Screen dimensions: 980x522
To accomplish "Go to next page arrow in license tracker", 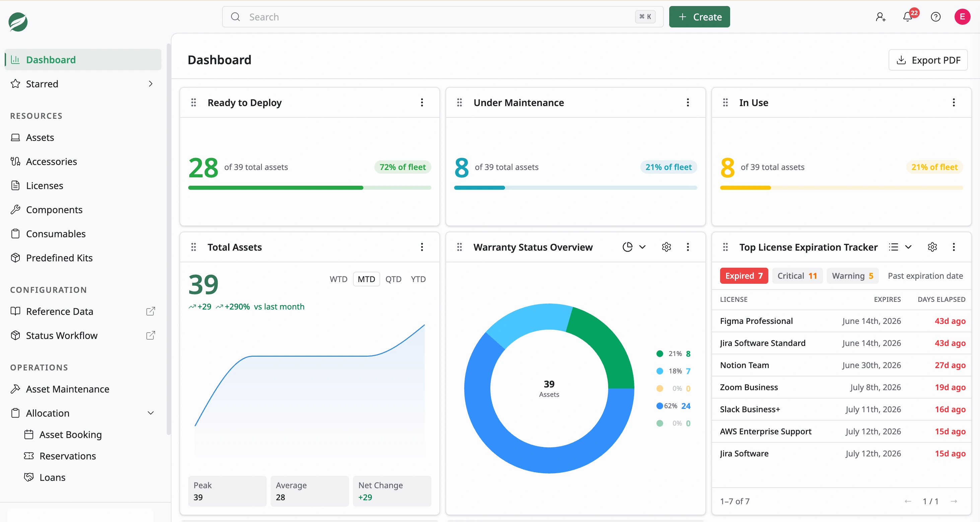I will 953,501.
